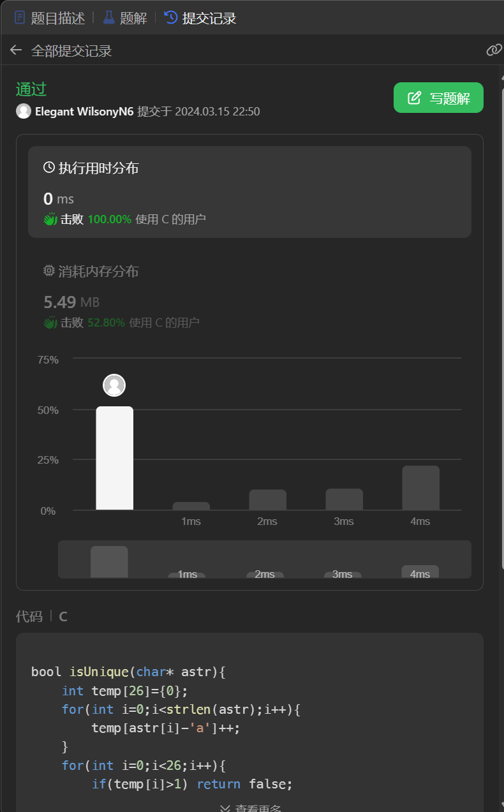Screen dimensions: 504x812
Task: Click the 4ms handle in the mini range chart
Action: tap(420, 572)
